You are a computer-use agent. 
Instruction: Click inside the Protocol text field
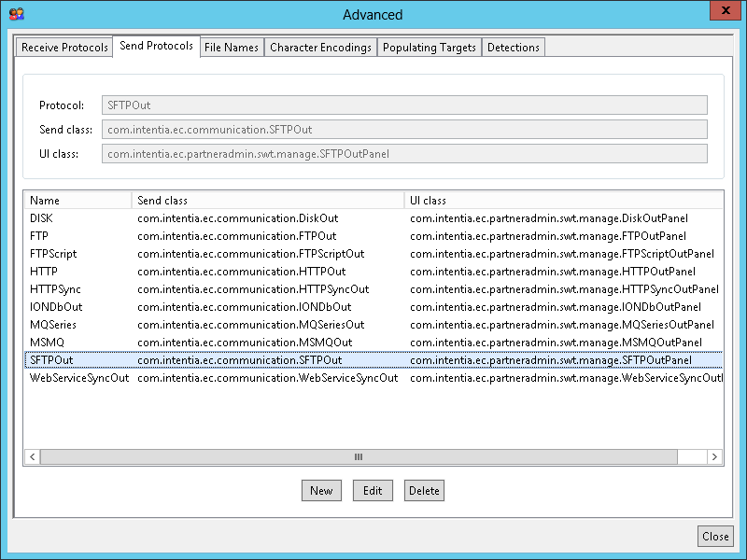(403, 105)
